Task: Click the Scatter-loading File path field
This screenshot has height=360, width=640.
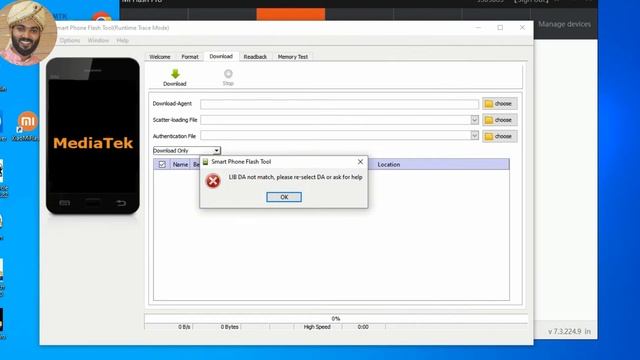Action: pyautogui.click(x=336, y=120)
